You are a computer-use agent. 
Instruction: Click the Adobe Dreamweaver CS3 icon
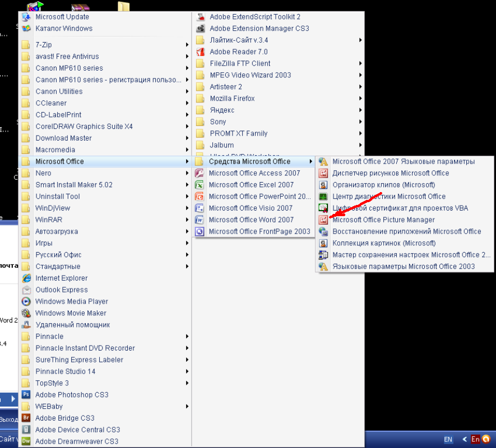pyautogui.click(x=26, y=441)
